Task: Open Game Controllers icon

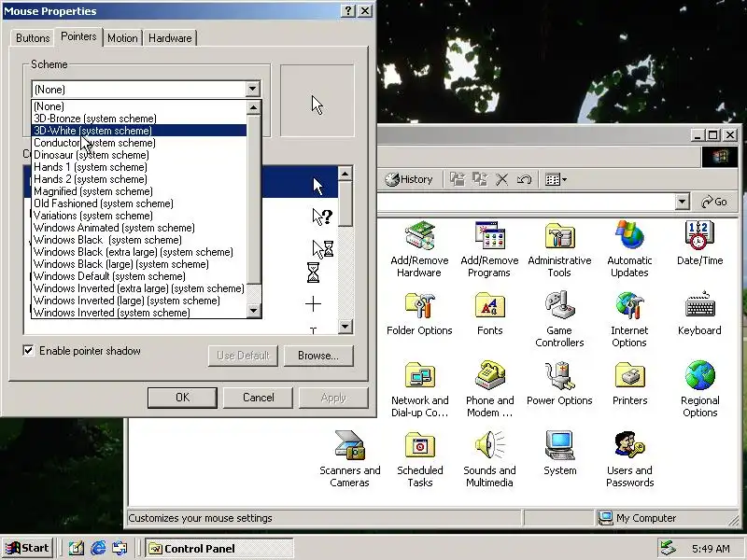Action: point(559,319)
